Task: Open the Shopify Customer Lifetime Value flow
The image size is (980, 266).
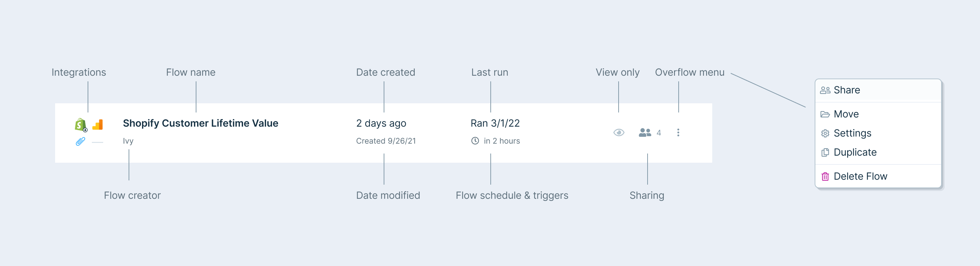Action: pyautogui.click(x=201, y=123)
